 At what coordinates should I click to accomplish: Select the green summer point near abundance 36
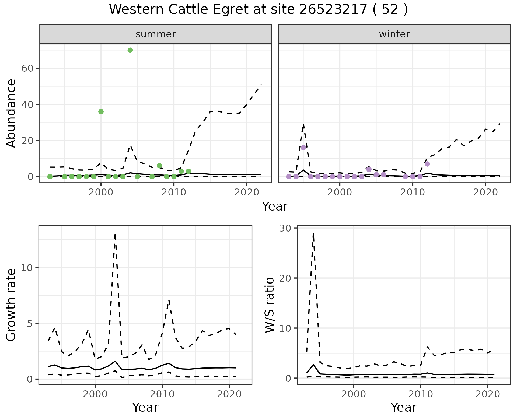(x=101, y=111)
